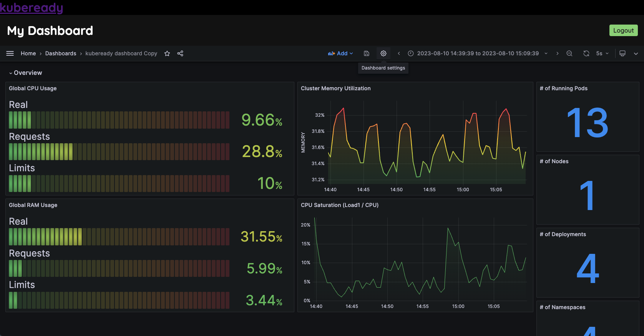
Task: Go to Home breadcrumb
Action: pyautogui.click(x=28, y=53)
